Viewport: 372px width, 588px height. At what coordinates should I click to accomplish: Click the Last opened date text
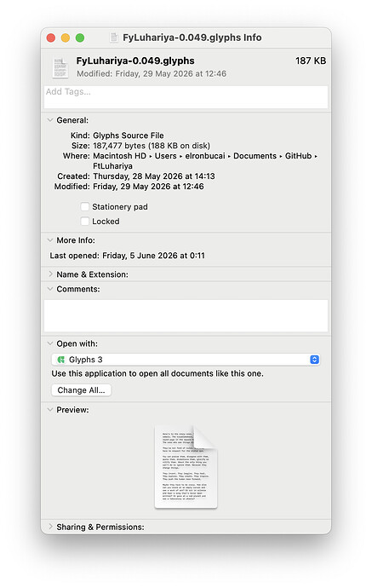tap(153, 256)
